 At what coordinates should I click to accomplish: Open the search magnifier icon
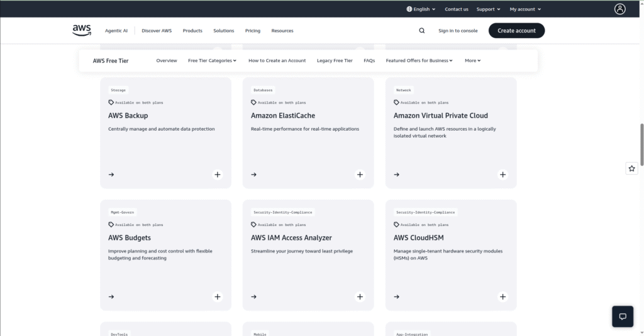pos(422,31)
